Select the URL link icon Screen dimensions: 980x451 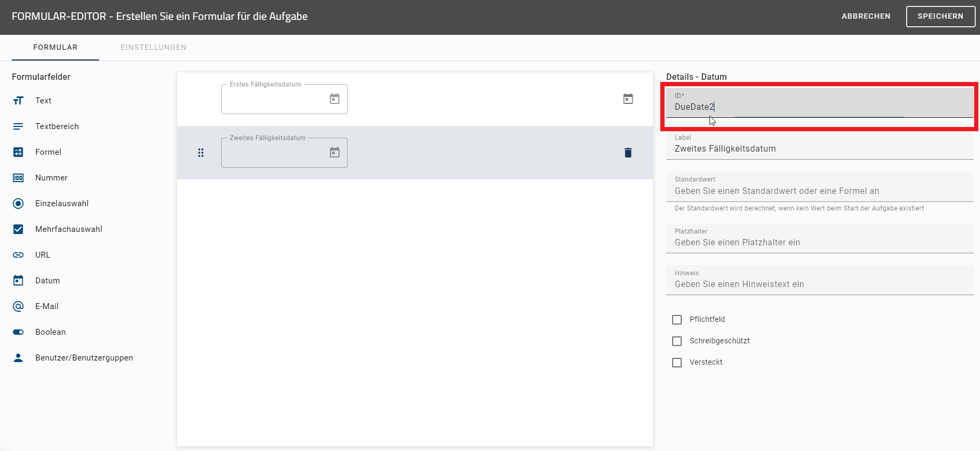tap(18, 255)
